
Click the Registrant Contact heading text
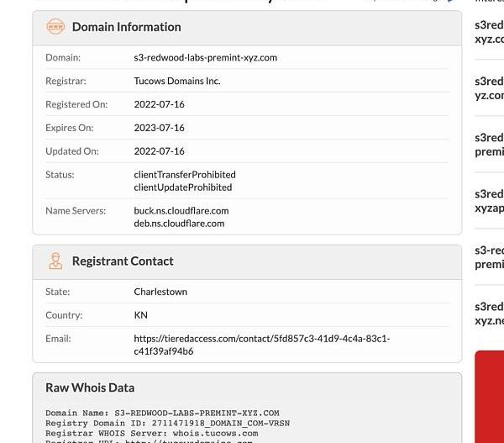123,261
